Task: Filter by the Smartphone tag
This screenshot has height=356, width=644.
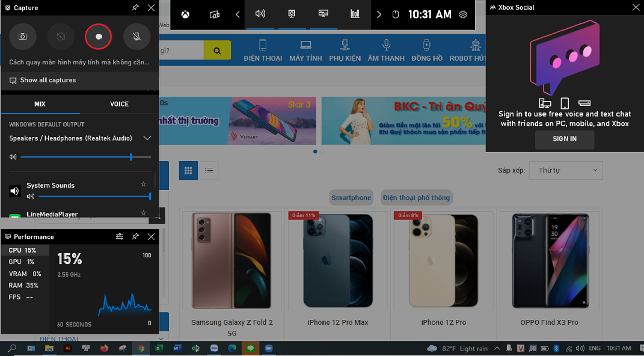Action: click(351, 197)
